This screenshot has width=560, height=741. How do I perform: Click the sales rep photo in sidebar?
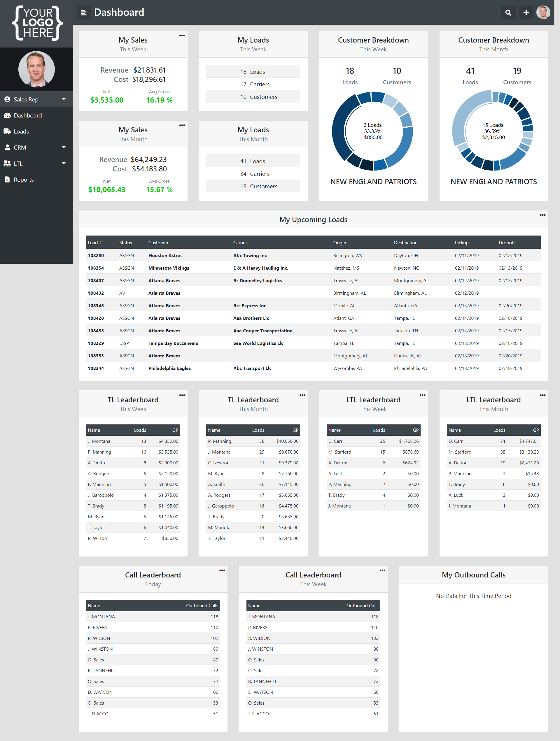point(36,69)
